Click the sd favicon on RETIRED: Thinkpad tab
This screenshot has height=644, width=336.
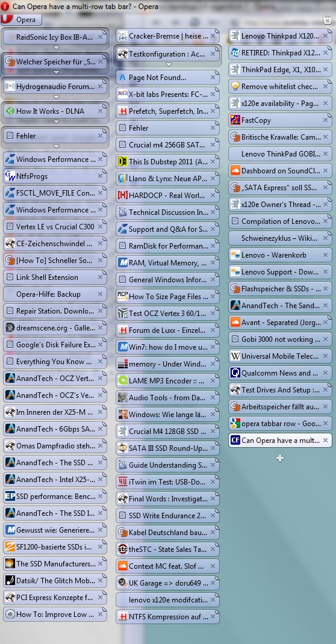235,52
